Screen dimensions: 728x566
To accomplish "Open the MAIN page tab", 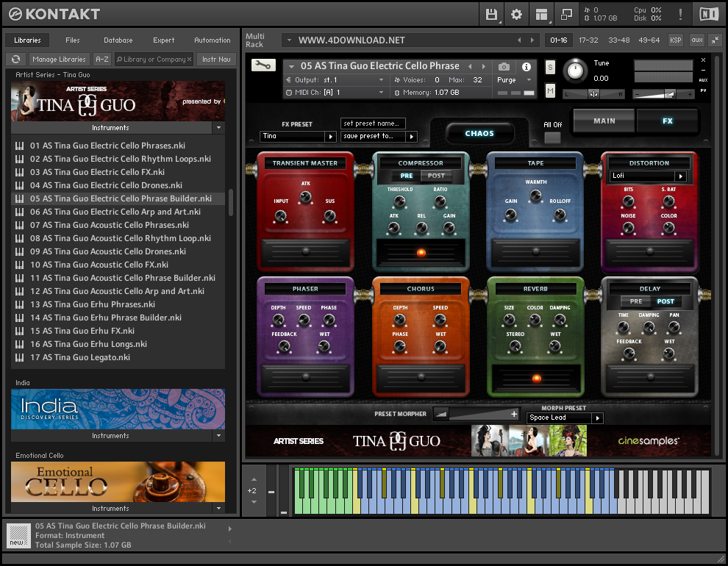I will click(x=604, y=121).
